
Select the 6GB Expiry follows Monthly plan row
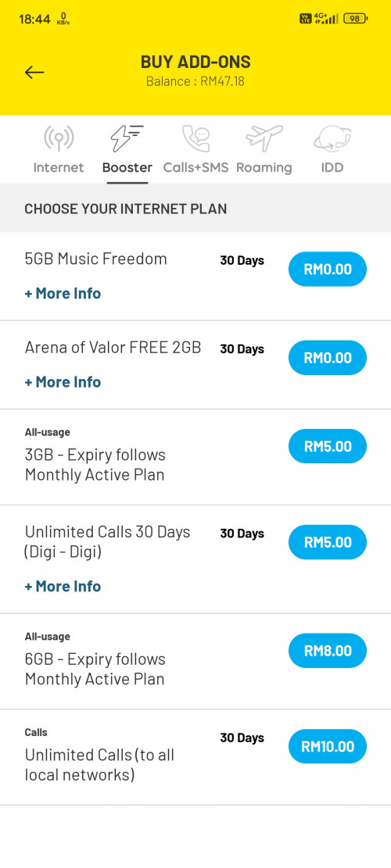click(195, 662)
